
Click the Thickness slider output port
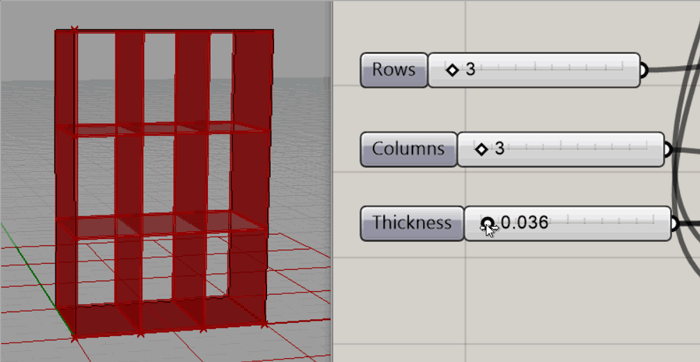[675, 223]
